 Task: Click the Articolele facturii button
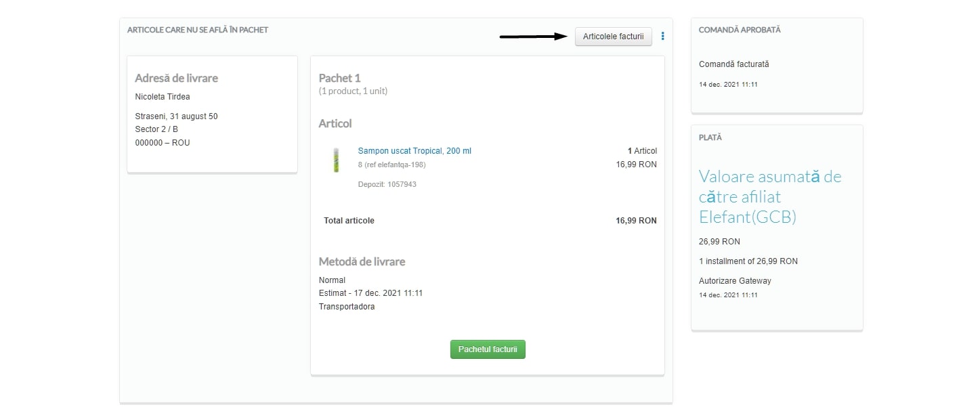(613, 37)
